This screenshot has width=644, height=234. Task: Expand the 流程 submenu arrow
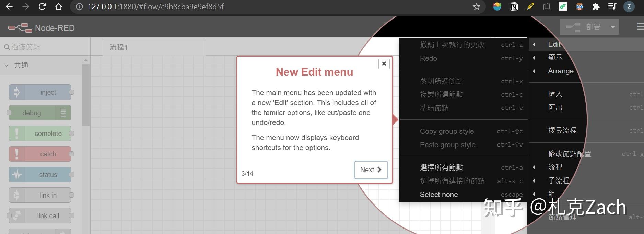[x=534, y=167]
